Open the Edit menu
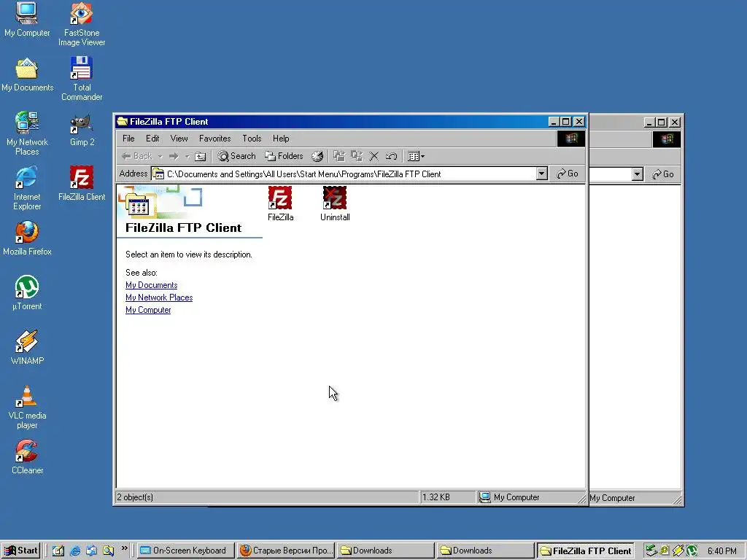This screenshot has width=747, height=560. [x=152, y=139]
